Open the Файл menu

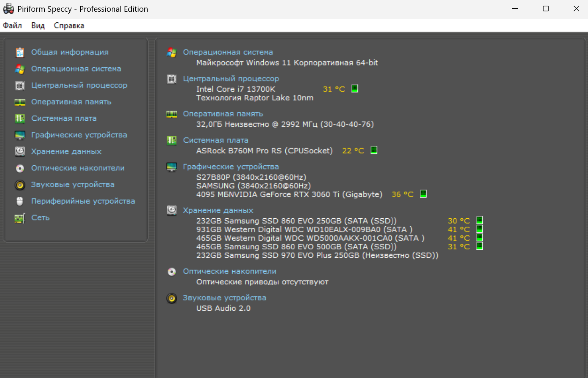tap(13, 25)
